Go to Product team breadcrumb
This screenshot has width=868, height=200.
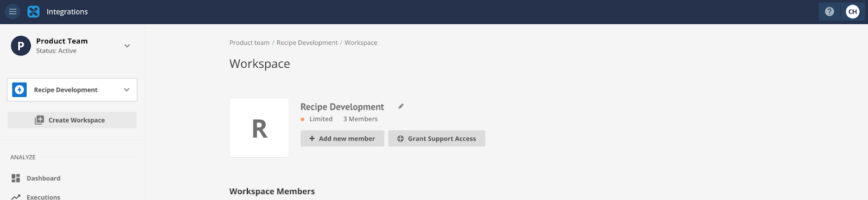(249, 42)
